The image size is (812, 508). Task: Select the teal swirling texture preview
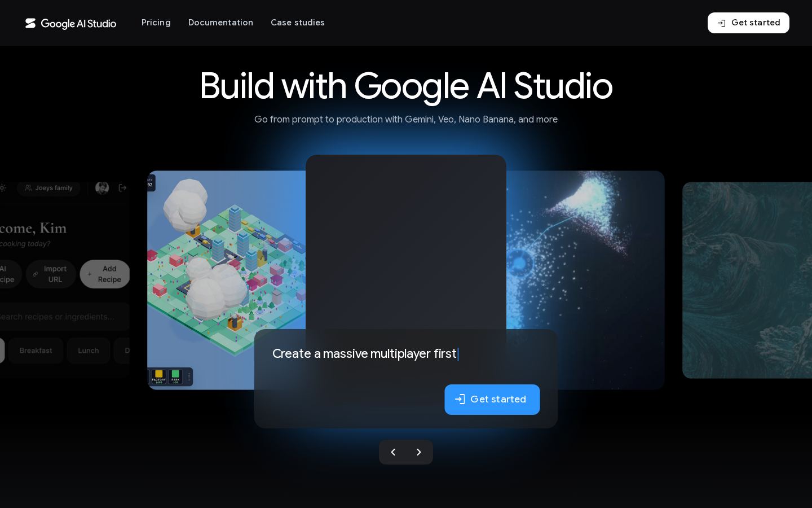tap(747, 280)
